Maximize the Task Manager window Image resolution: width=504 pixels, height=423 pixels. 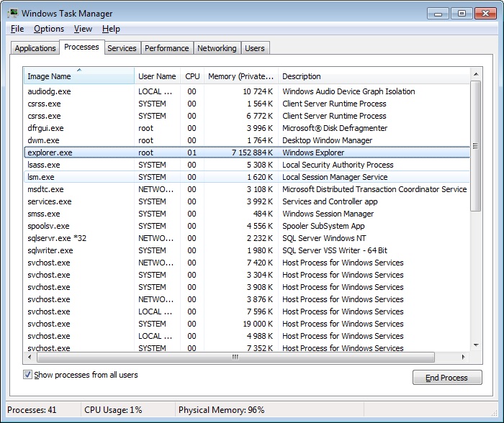pos(462,14)
